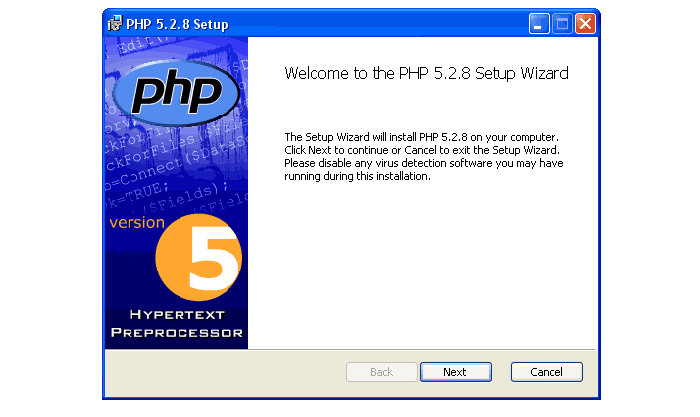Close the PHP 5.2.8 Setup window

point(585,24)
